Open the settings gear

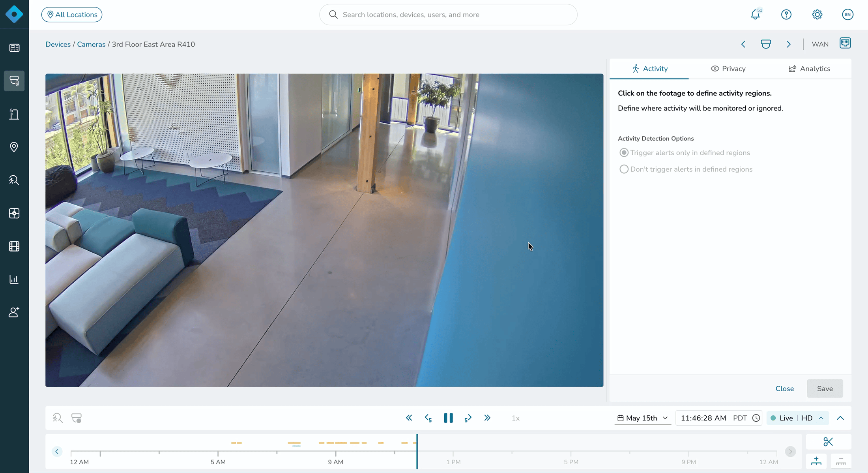click(x=817, y=15)
